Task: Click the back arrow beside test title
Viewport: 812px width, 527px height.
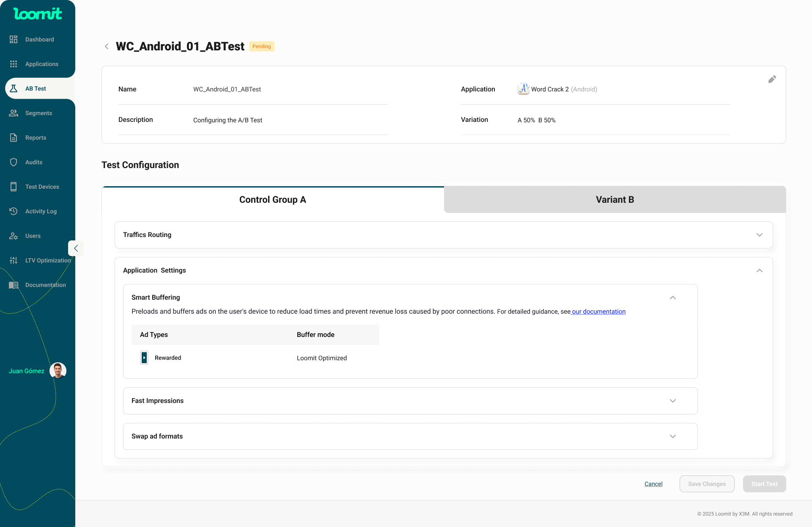Action: (x=107, y=47)
